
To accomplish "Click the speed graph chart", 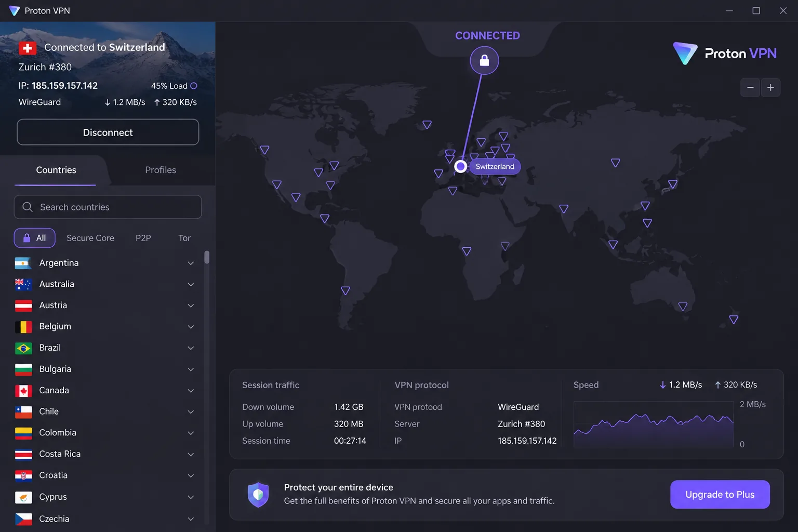I will pyautogui.click(x=654, y=424).
